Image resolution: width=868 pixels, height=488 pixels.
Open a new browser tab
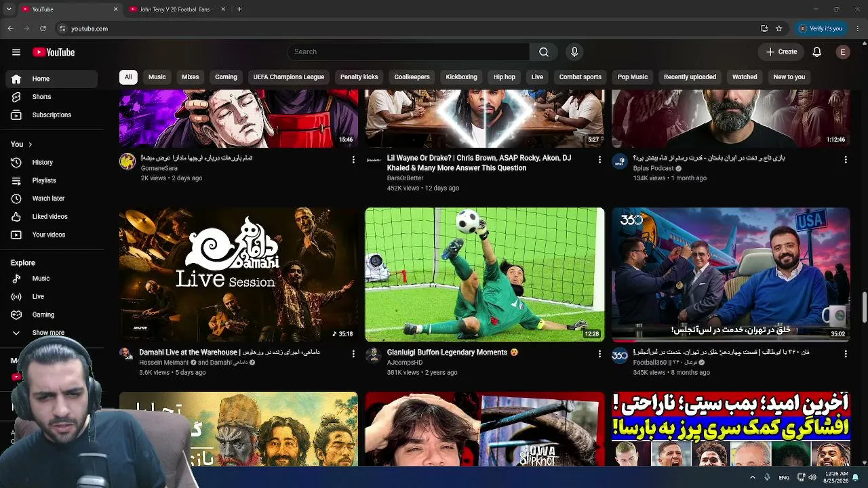[x=239, y=9]
